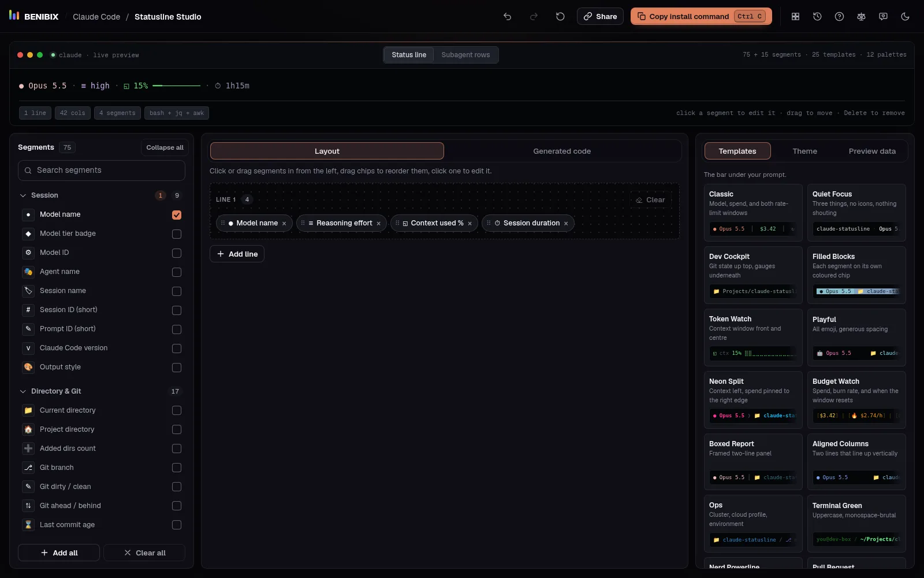Click the reset circular arrow icon
Image resolution: width=924 pixels, height=578 pixels.
click(560, 17)
